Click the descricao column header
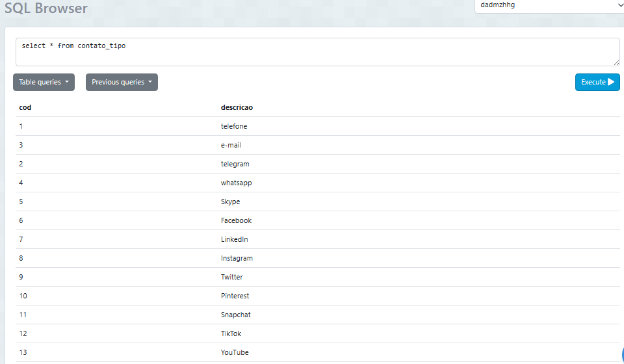The image size is (624, 364). (237, 107)
